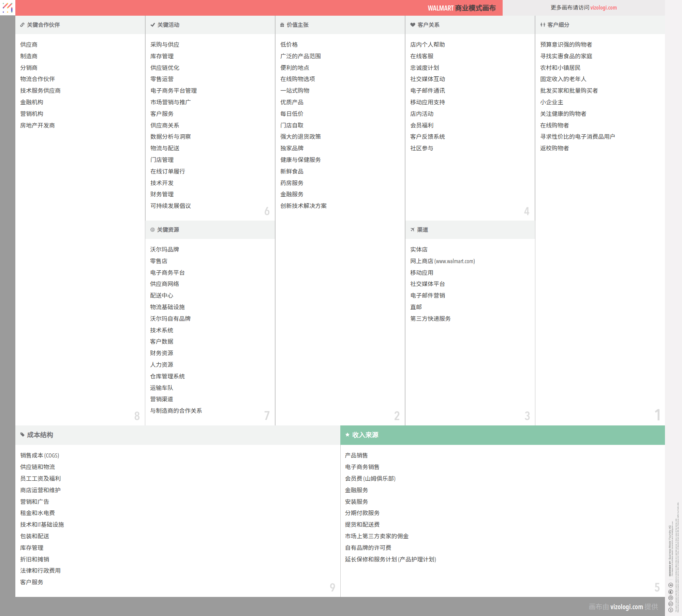682x616 pixels.
Task: Click the link icon beside 关键合作伙伴
Action: [x=22, y=25]
